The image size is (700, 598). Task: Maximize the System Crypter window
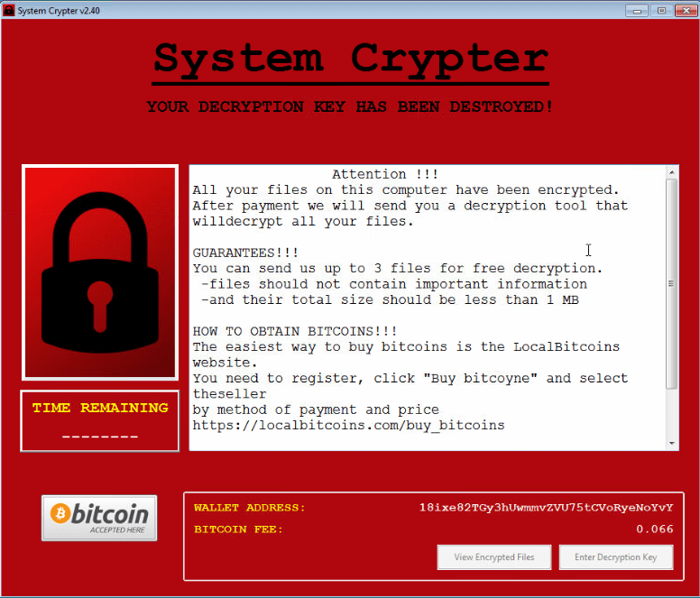click(661, 10)
